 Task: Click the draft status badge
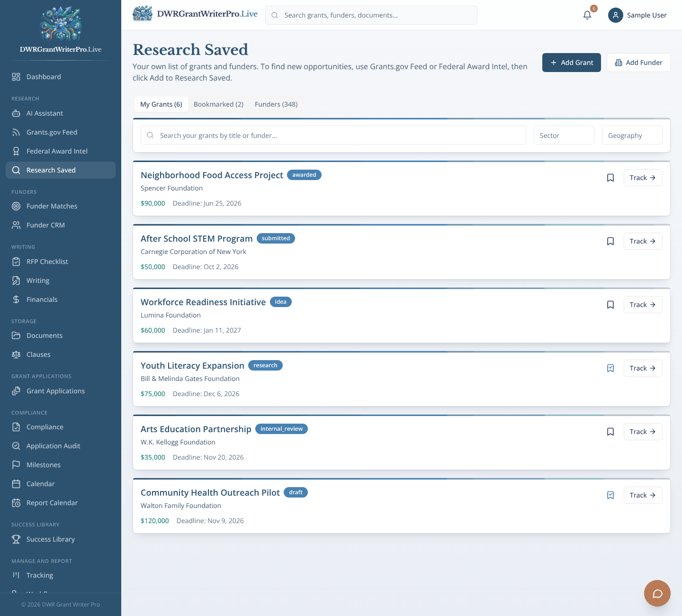(296, 492)
